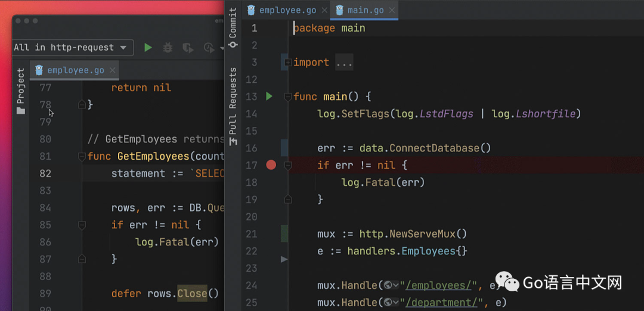The image size is (644, 311).
Task: Run the All in http-request configuration
Action: click(148, 48)
